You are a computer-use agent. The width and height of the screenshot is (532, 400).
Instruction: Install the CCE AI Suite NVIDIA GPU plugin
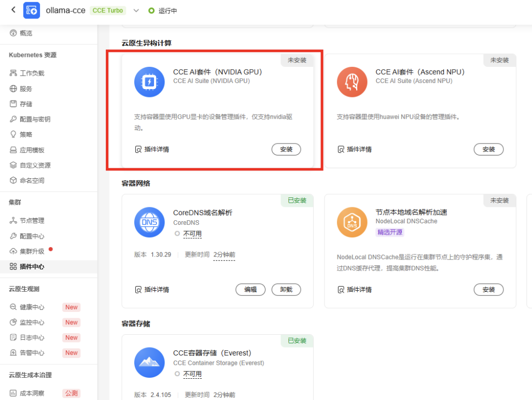point(286,150)
